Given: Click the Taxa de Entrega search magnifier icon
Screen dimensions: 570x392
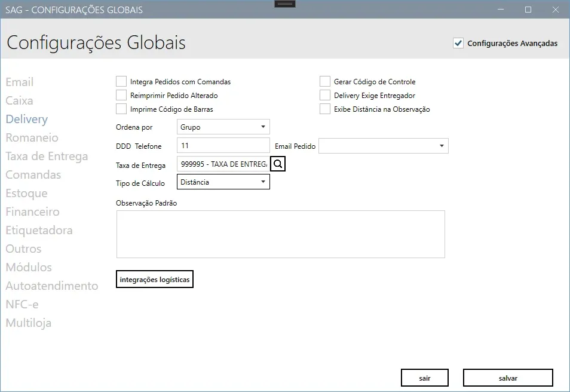Looking at the screenshot, I should click(278, 164).
